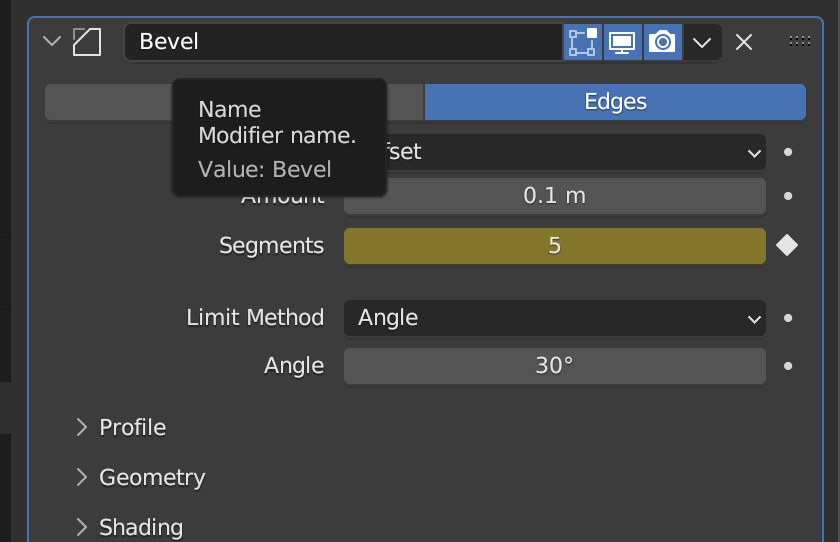Click the animate dot next to Angle
This screenshot has width=840, height=542.
tap(788, 366)
